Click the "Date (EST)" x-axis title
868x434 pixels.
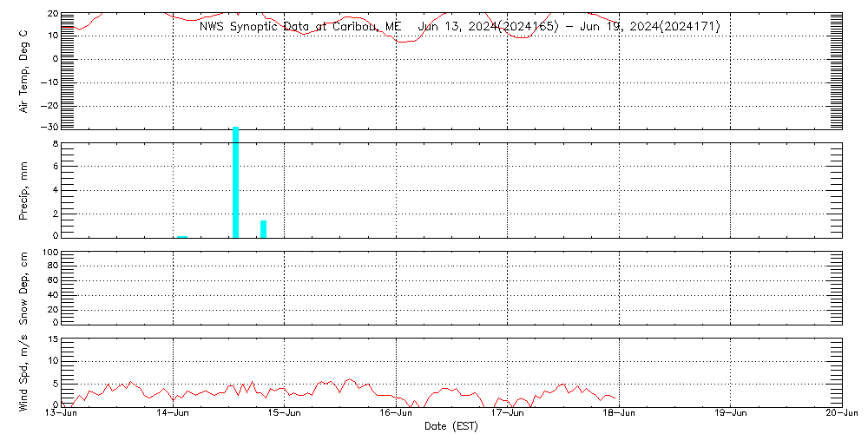tap(451, 425)
